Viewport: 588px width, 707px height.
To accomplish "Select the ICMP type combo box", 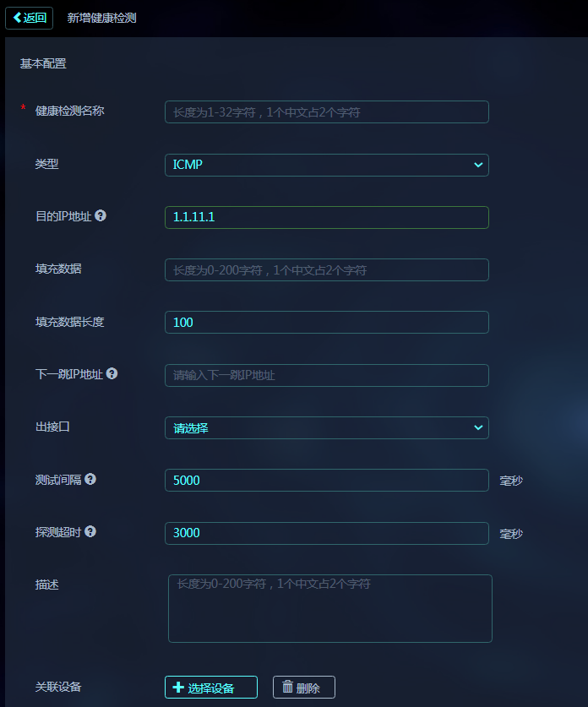I will pos(327,165).
